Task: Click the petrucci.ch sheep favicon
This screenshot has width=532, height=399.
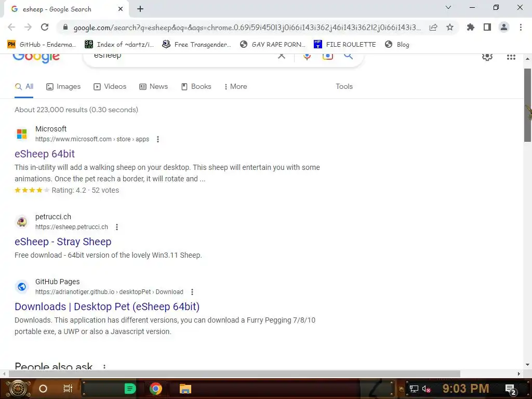Action: [x=22, y=222]
